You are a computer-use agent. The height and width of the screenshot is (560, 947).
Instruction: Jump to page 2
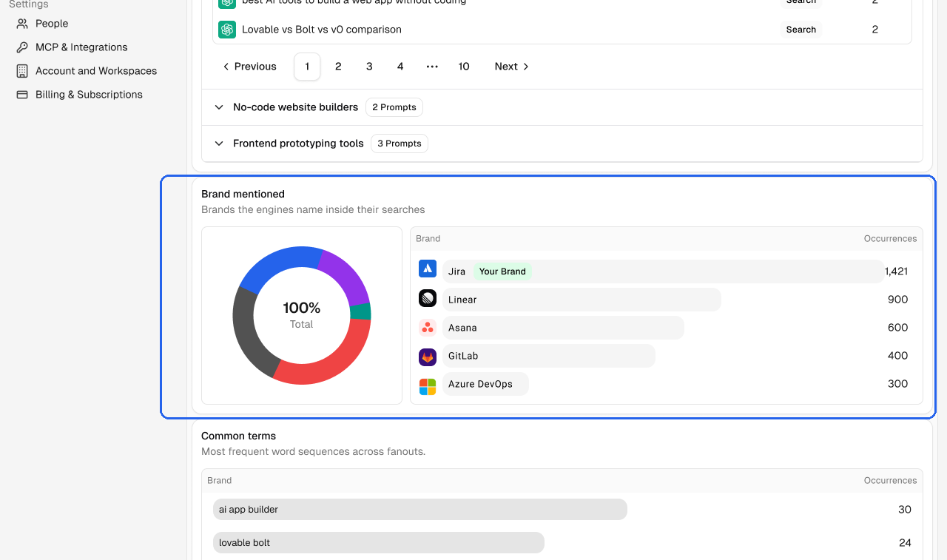338,67
